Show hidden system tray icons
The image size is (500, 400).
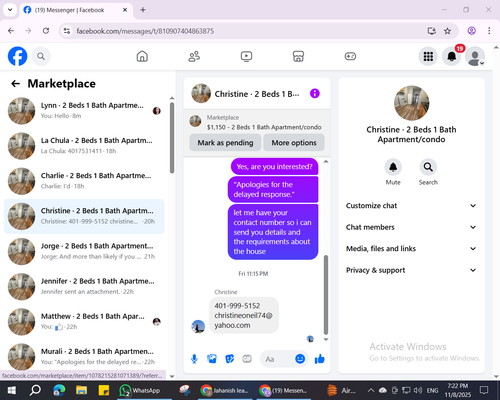click(x=370, y=390)
